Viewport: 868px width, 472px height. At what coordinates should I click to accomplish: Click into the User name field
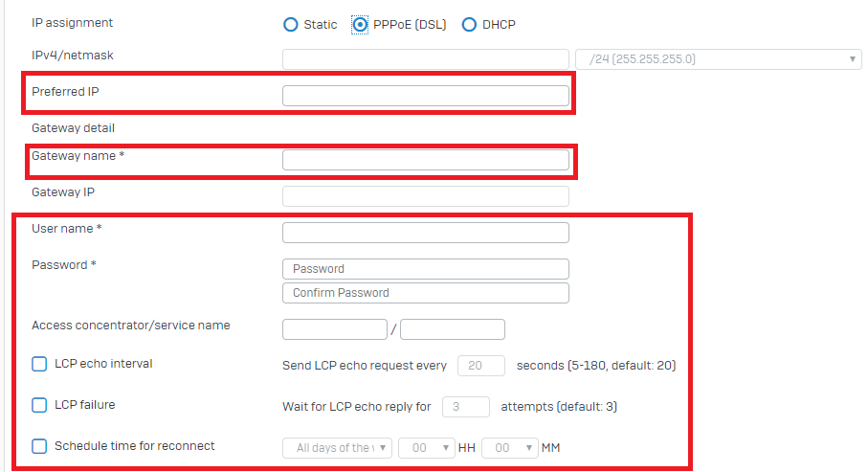click(425, 233)
